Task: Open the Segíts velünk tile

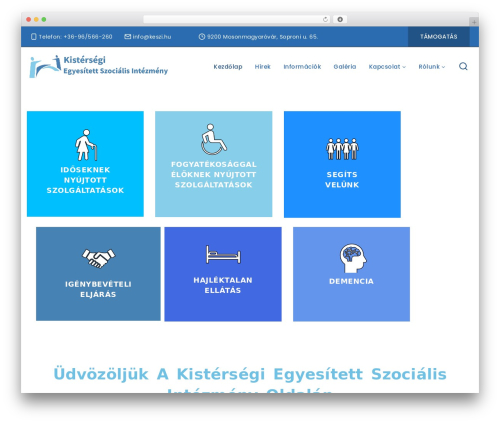Action: pos(342,164)
